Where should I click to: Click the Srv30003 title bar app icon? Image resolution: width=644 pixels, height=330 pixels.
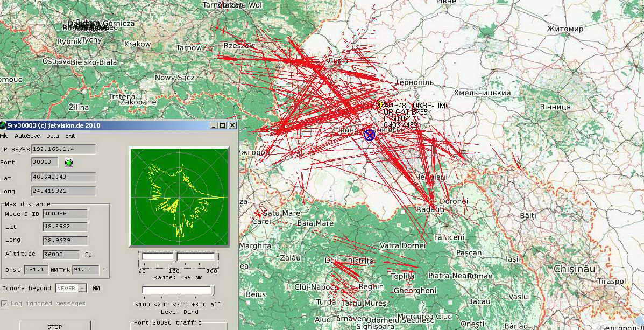3,125
